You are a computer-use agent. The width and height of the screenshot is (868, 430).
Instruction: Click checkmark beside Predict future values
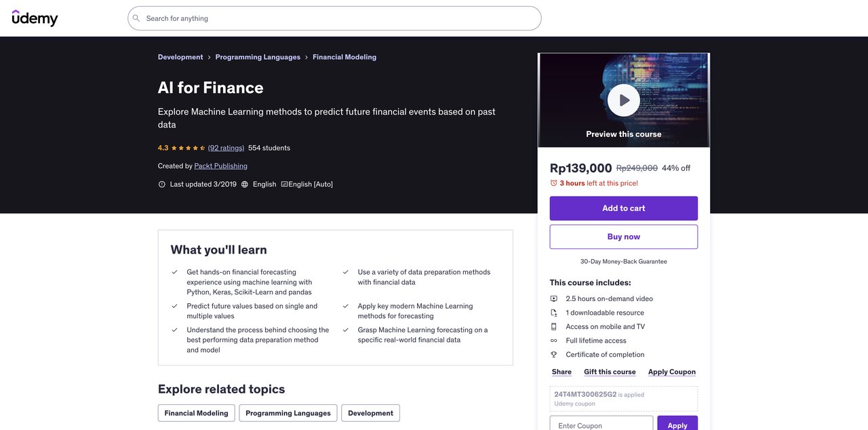[x=174, y=306]
